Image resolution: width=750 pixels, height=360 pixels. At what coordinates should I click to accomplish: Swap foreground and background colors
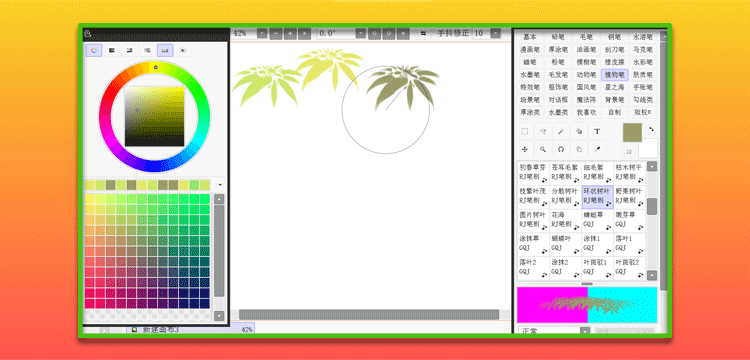click(651, 129)
